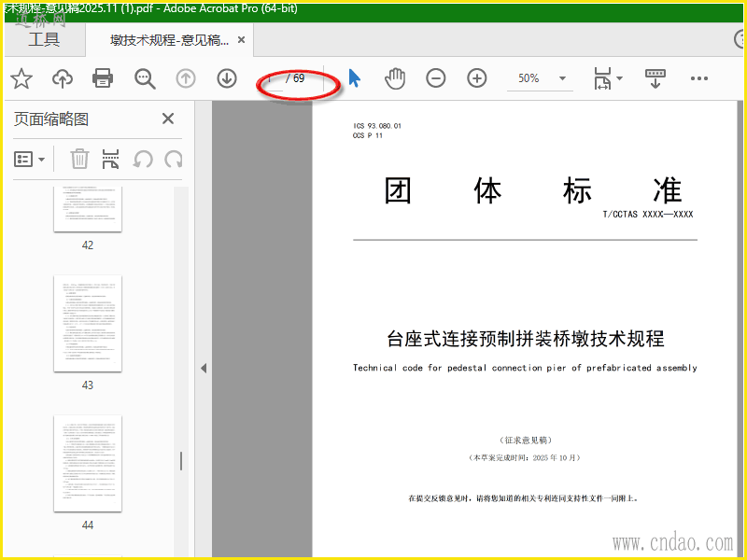The height and width of the screenshot is (560, 747).
Task: Switch to the 工具 tab
Action: point(44,39)
